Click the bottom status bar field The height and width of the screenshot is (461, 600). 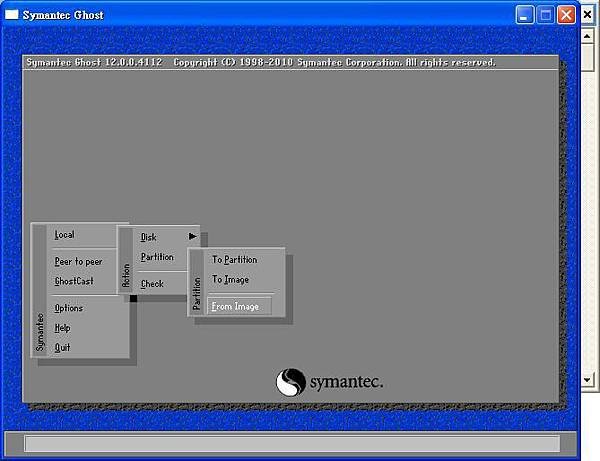[292, 444]
